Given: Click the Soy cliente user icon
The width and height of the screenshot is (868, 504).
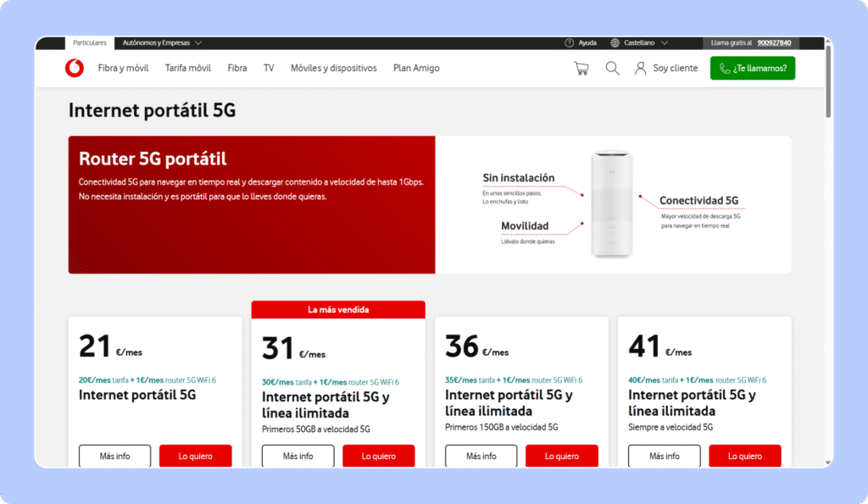Looking at the screenshot, I should coord(641,69).
